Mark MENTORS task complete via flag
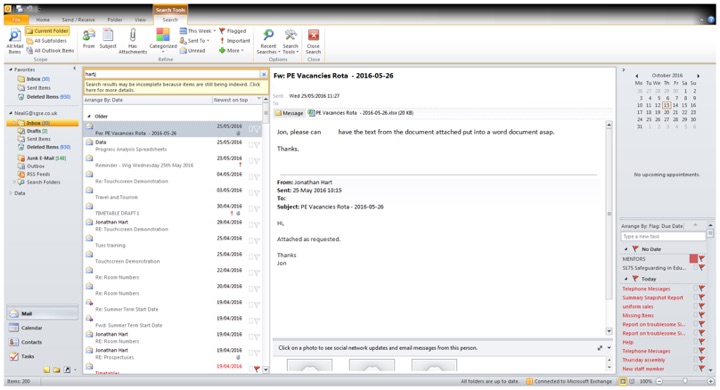 [x=702, y=259]
